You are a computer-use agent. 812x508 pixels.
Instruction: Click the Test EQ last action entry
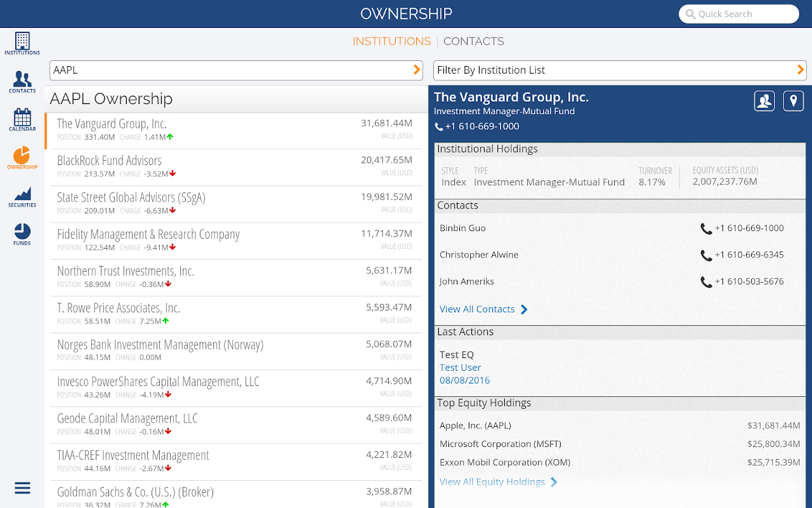tap(457, 355)
